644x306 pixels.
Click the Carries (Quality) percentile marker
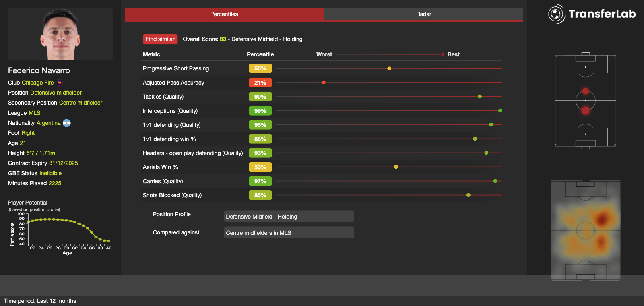(495, 181)
